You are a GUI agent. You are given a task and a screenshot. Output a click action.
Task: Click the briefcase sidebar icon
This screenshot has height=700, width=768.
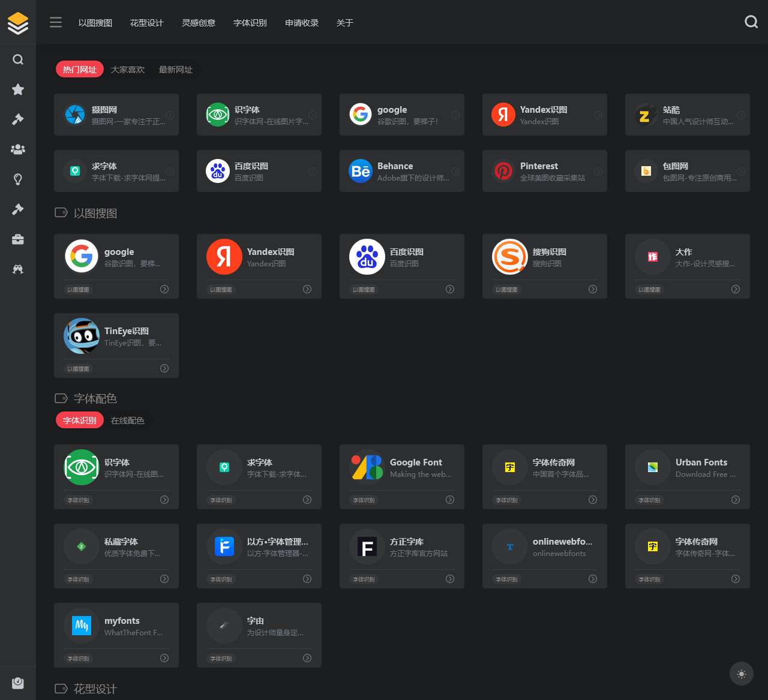[18, 239]
